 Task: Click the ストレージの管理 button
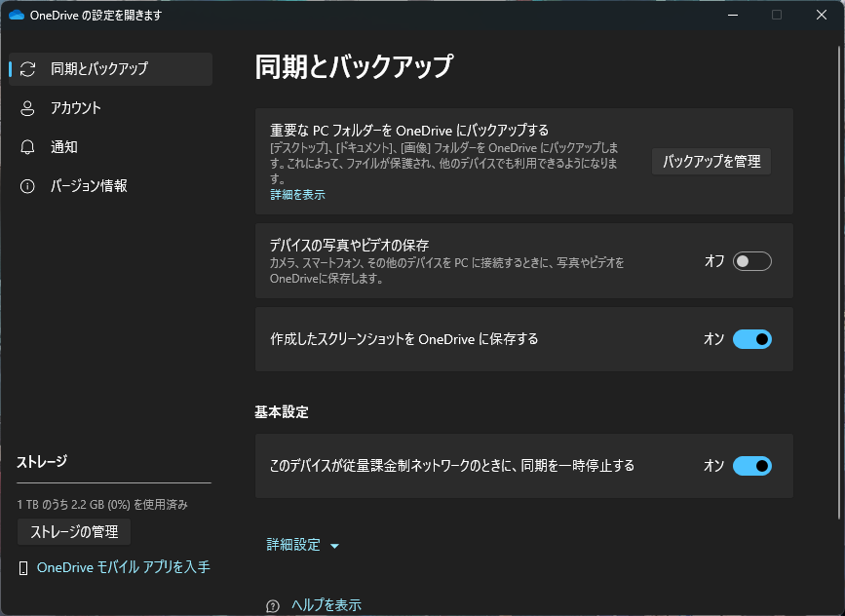pyautogui.click(x=74, y=532)
